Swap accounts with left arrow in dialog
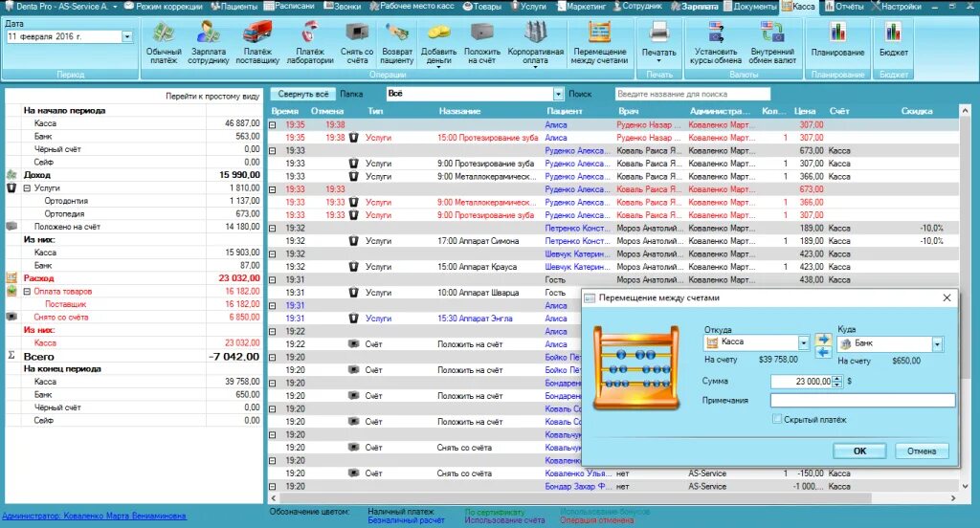The height and width of the screenshot is (528, 980). (824, 352)
